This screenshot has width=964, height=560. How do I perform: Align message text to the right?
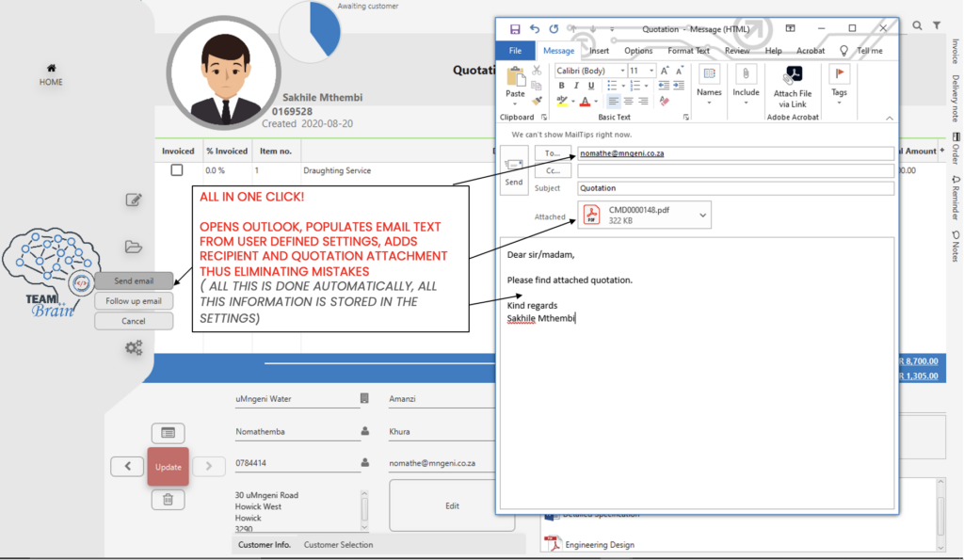643,101
